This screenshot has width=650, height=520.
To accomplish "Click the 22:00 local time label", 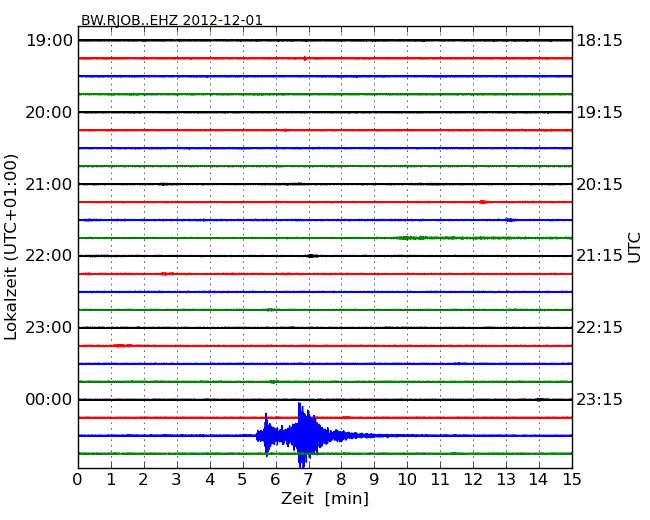I will pos(49,256).
